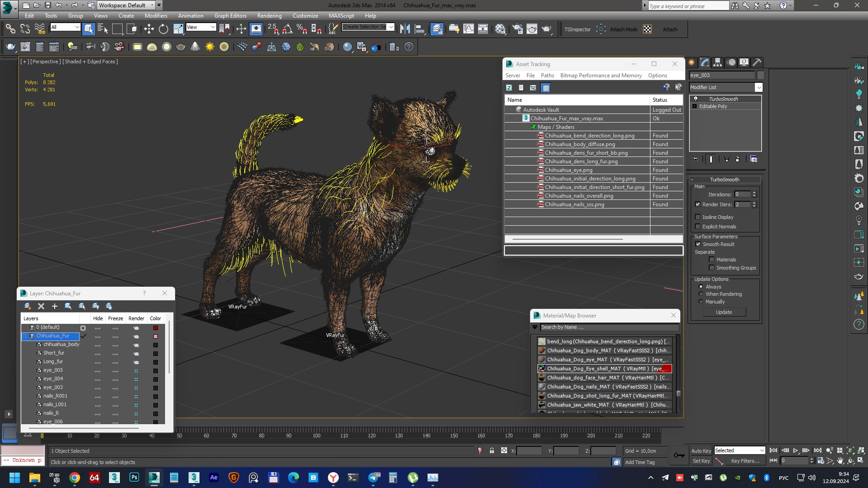This screenshot has width=868, height=488.
Task: Open the Motion panel tab icon
Action: click(x=731, y=62)
